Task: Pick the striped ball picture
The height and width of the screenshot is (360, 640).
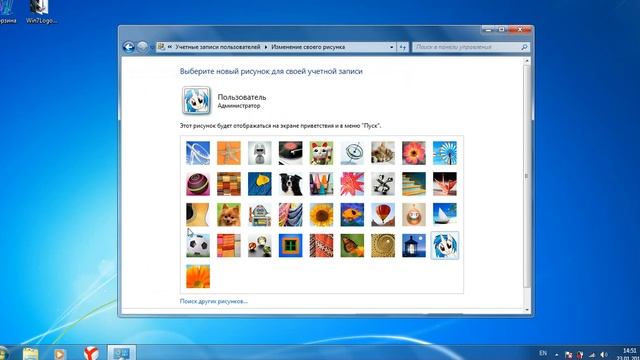Action: pos(198,184)
